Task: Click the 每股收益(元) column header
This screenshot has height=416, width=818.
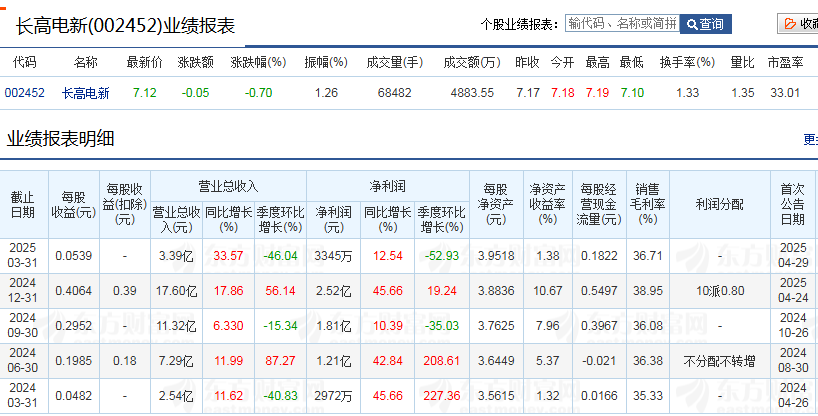Action: [74, 205]
